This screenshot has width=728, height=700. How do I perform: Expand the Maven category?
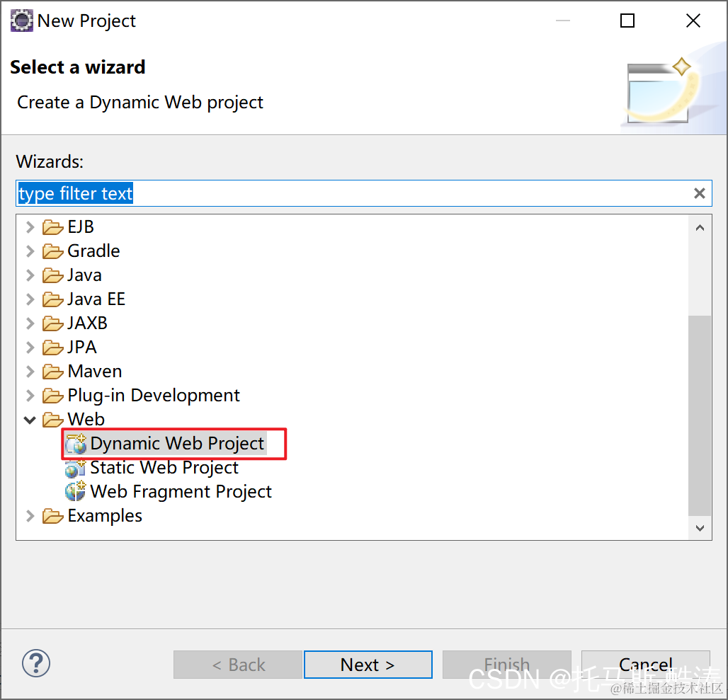(x=30, y=372)
